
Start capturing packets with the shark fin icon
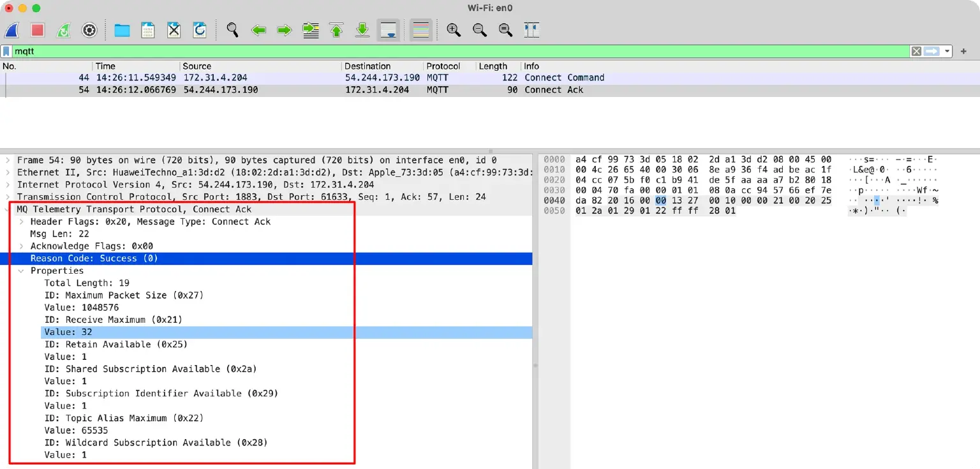(x=12, y=30)
